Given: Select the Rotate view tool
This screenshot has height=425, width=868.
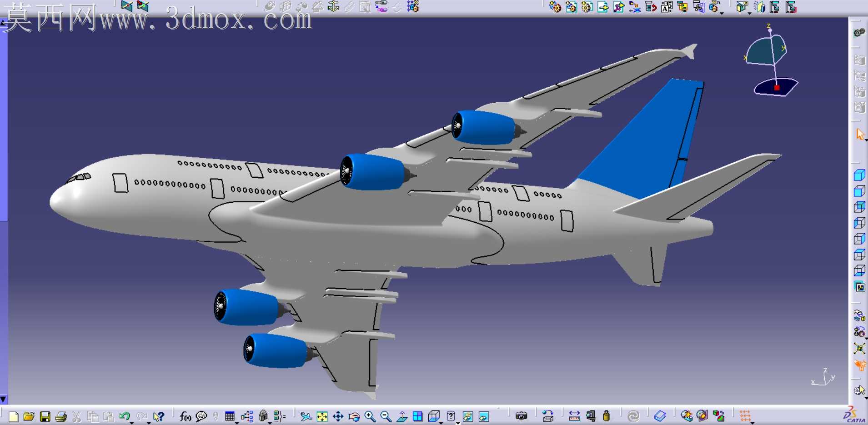Looking at the screenshot, I should (354, 416).
